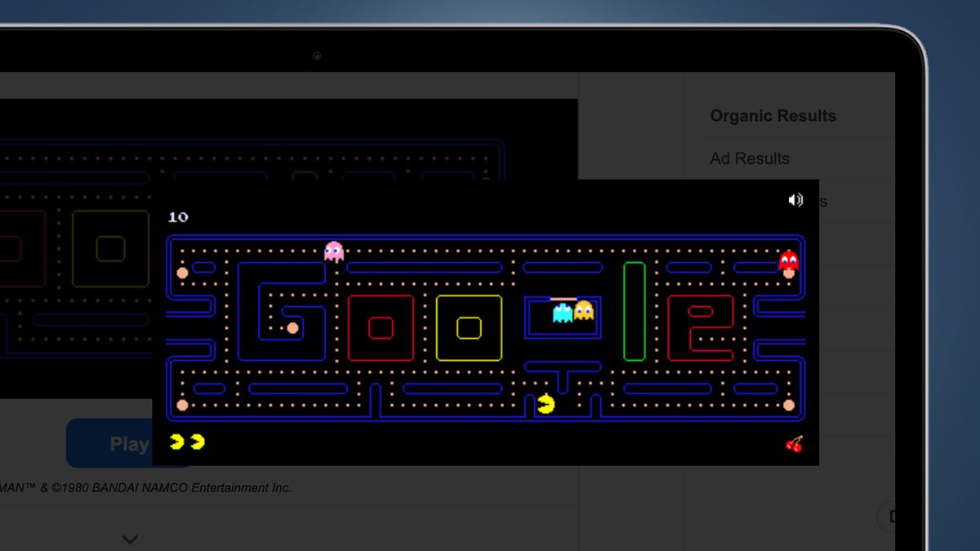Click the second Pac-Man life icon
Image resolution: width=980 pixels, height=551 pixels.
tap(197, 442)
